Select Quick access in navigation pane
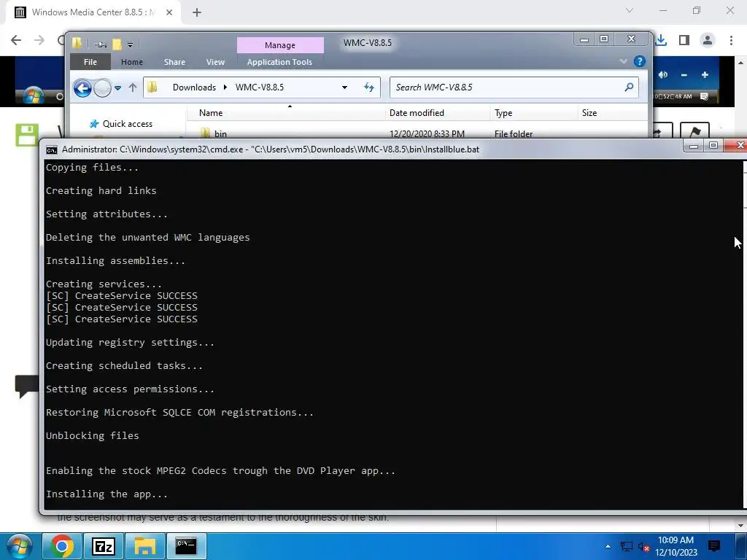Viewport: 747px width, 560px height. click(x=128, y=124)
